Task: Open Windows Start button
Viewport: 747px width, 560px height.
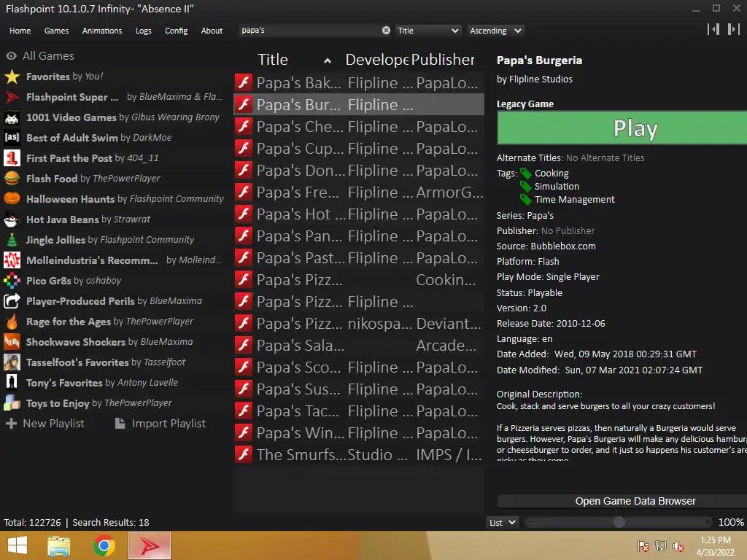Action: click(18, 545)
